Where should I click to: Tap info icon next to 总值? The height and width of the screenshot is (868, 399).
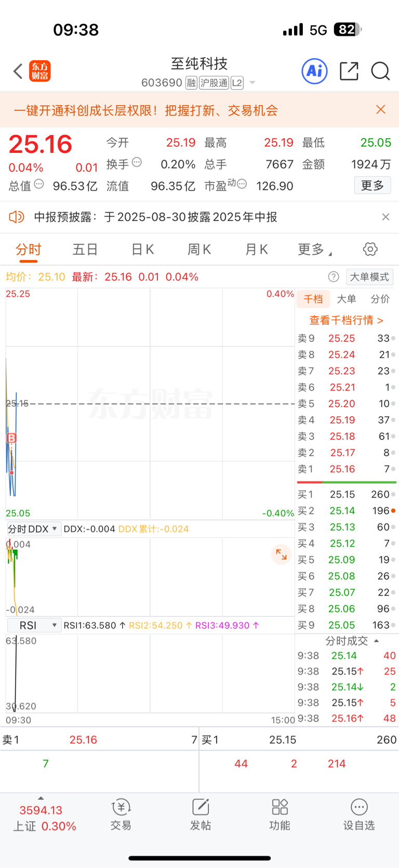click(39, 184)
